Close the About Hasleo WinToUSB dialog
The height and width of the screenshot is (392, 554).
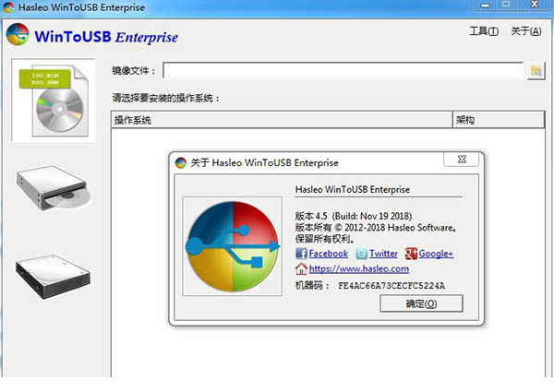coord(462,160)
